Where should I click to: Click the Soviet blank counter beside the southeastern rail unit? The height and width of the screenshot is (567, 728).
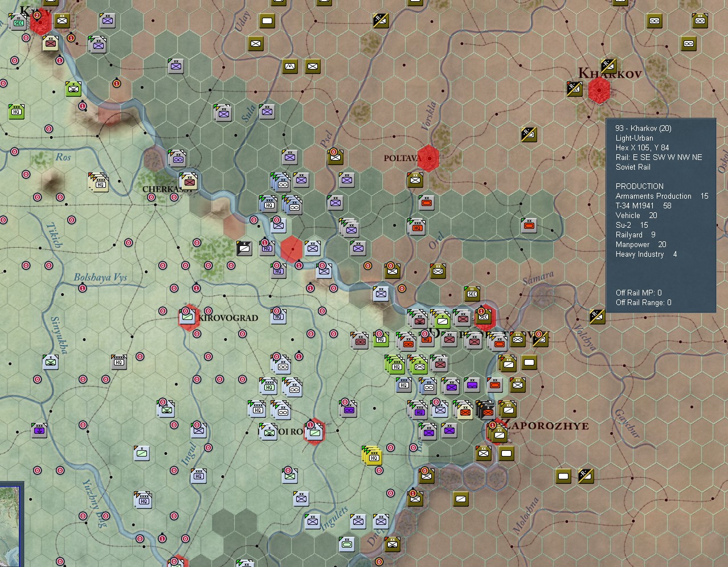(563, 476)
